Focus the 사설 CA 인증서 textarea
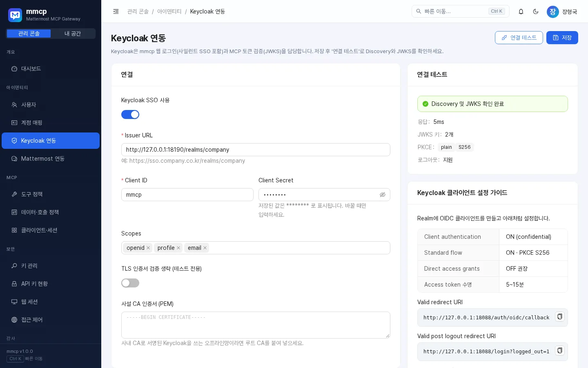Viewport: 588px width, 368px height. pyautogui.click(x=256, y=325)
